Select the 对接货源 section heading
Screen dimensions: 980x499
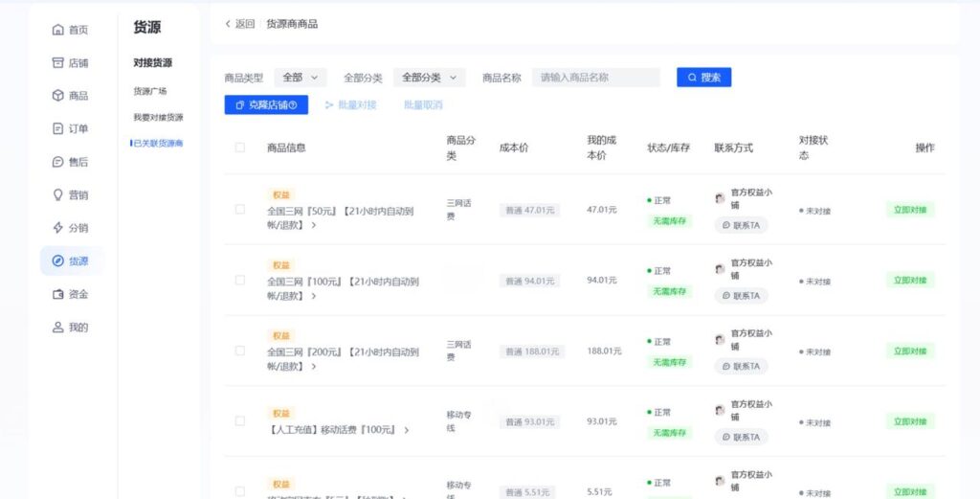point(152,62)
